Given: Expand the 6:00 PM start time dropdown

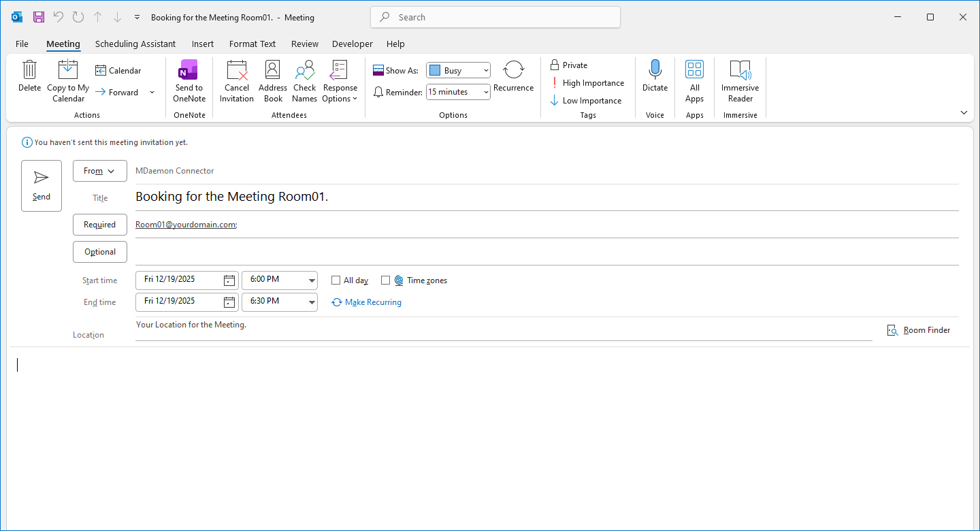Looking at the screenshot, I should (x=312, y=280).
